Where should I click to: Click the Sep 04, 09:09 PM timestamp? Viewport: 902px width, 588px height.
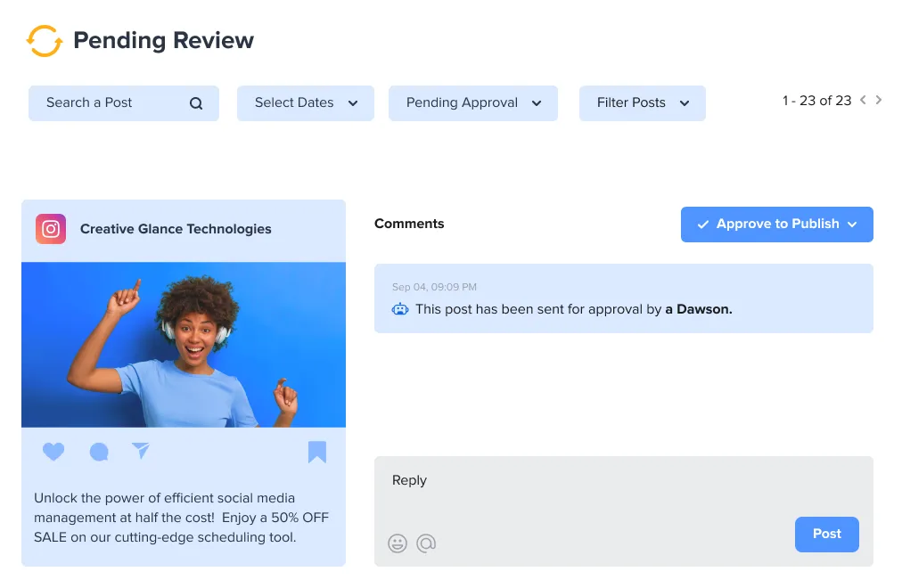(x=434, y=287)
